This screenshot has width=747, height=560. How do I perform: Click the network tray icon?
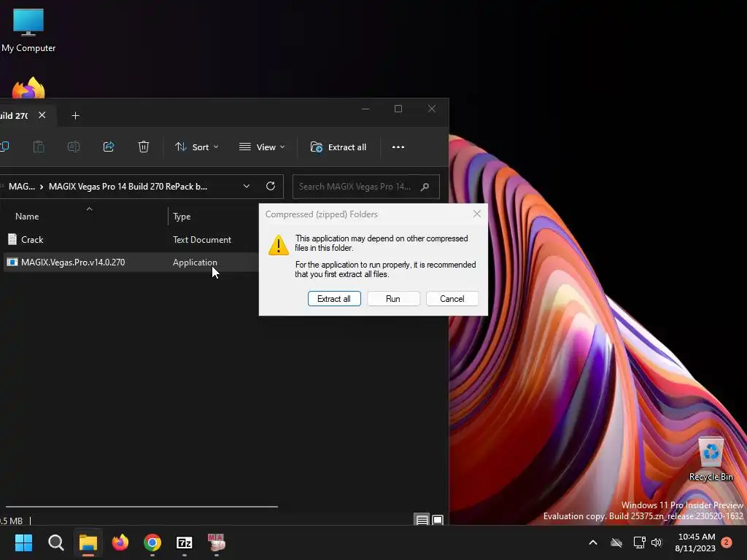639,542
